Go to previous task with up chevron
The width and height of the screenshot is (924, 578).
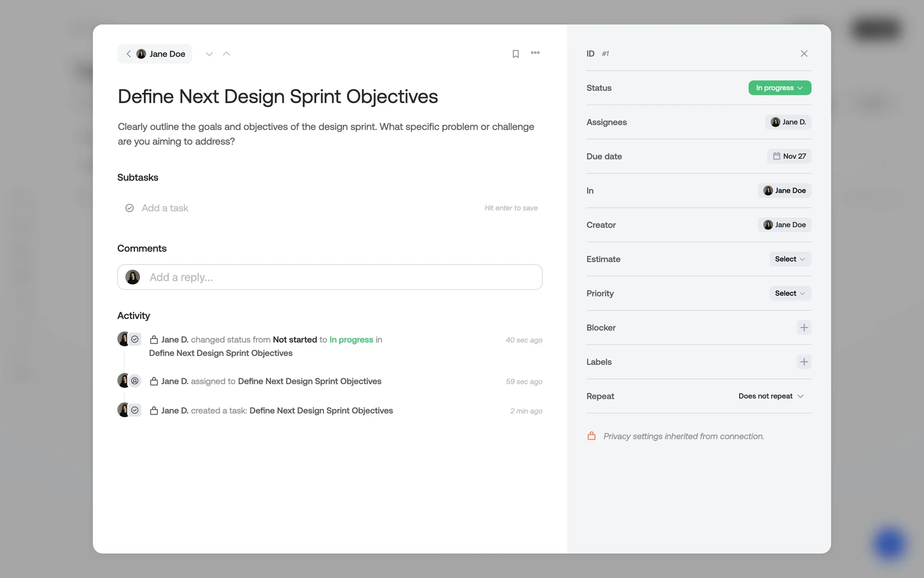pos(226,54)
